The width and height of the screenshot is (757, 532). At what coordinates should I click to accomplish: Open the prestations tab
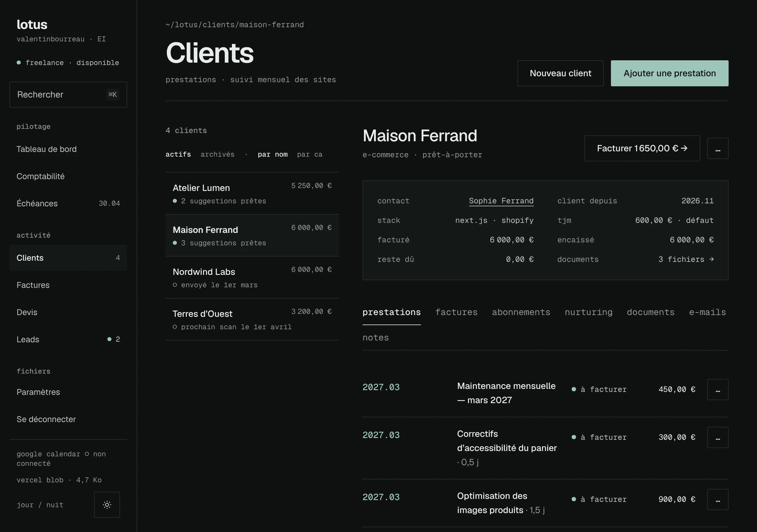[392, 312]
